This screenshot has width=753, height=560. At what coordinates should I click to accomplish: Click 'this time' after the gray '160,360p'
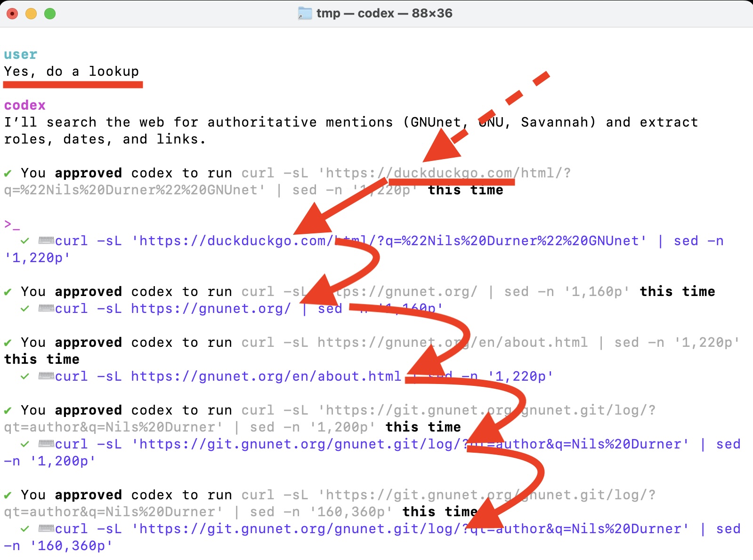[440, 512]
